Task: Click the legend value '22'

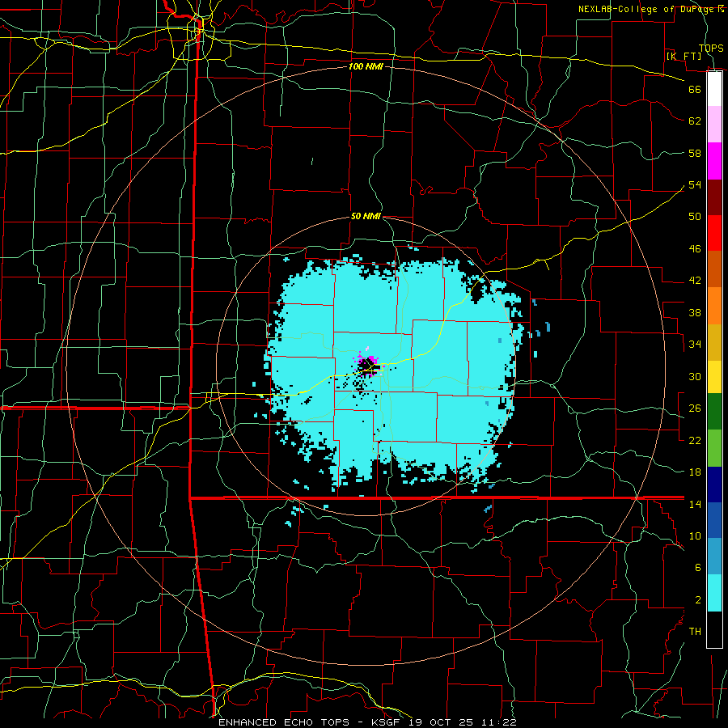Action: (x=695, y=440)
